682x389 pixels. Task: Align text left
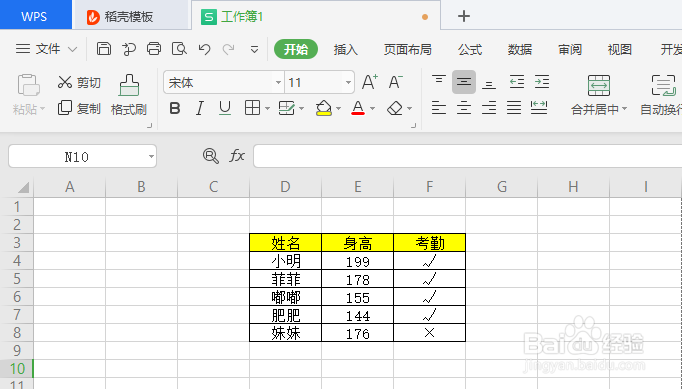coord(438,107)
